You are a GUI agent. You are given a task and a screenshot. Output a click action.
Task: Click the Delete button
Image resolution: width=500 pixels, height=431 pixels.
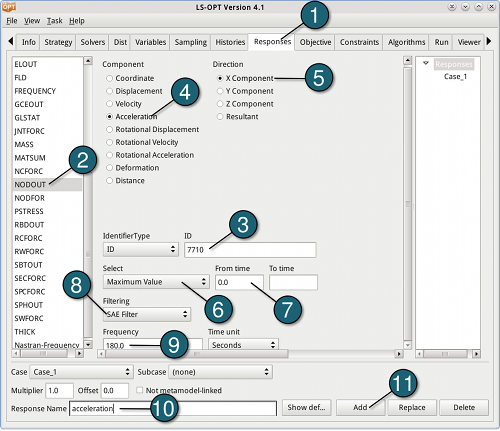tap(464, 408)
